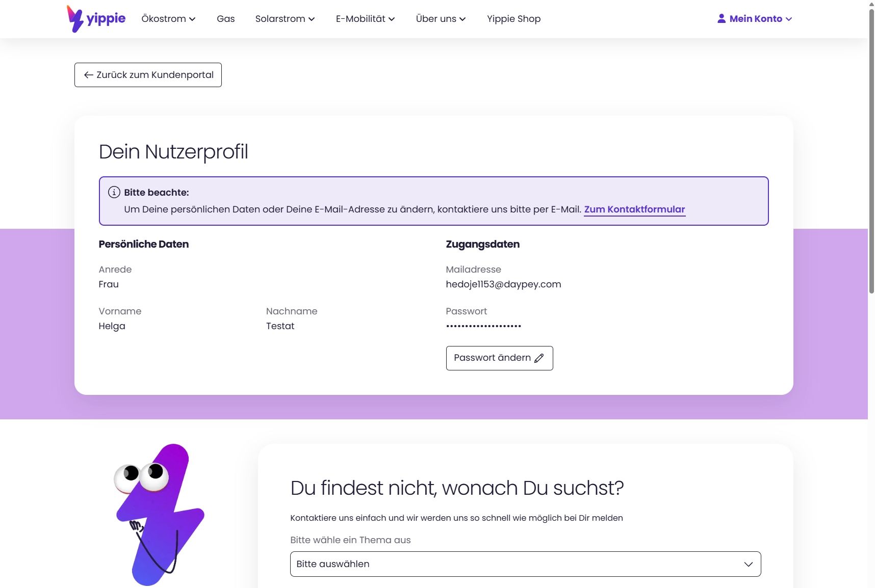Click the info icon next to Bitte beachte
The image size is (875, 588).
[x=114, y=193]
